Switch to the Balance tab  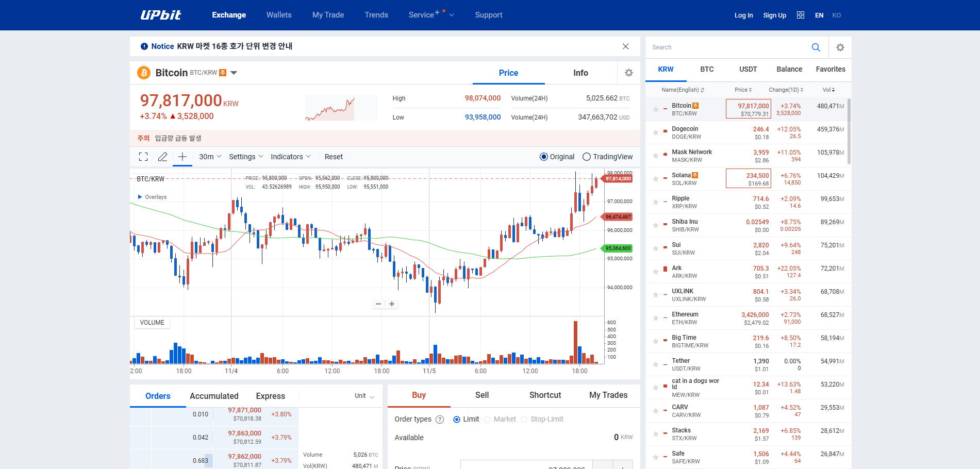[789, 69]
